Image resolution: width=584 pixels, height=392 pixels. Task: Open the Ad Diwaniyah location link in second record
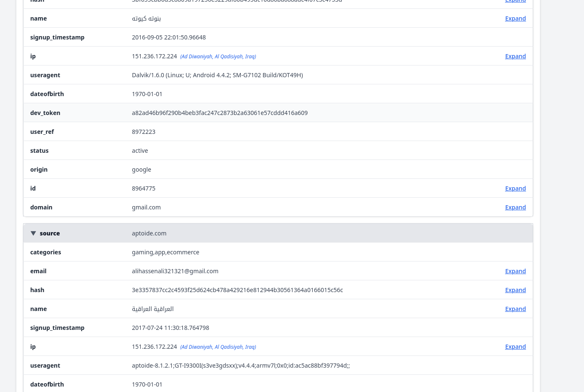click(218, 347)
